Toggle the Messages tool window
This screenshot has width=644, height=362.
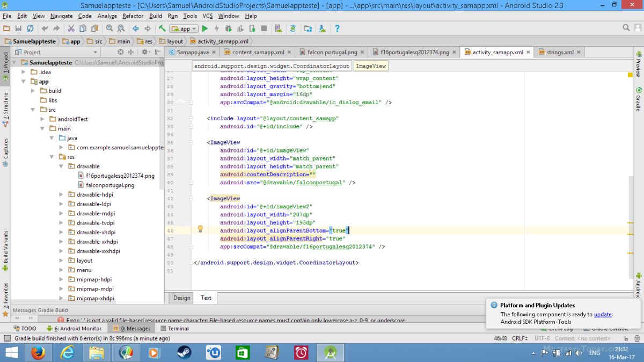[x=132, y=328]
